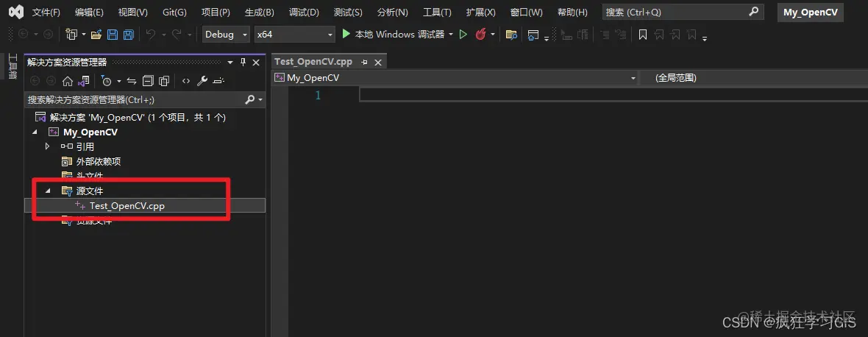Open the Pending Changes Filter dropdown arrow
Image resolution: width=868 pixels, height=337 pixels.
click(118, 82)
